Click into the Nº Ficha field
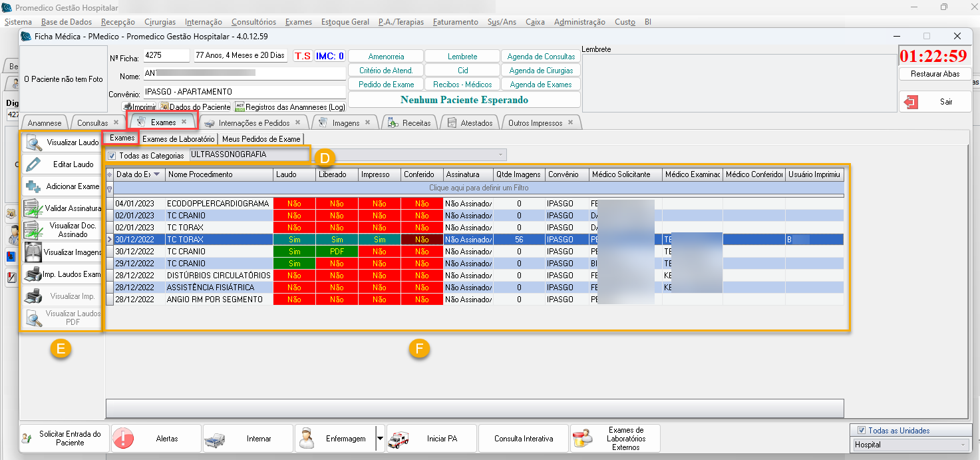The width and height of the screenshot is (980, 460). point(166,55)
